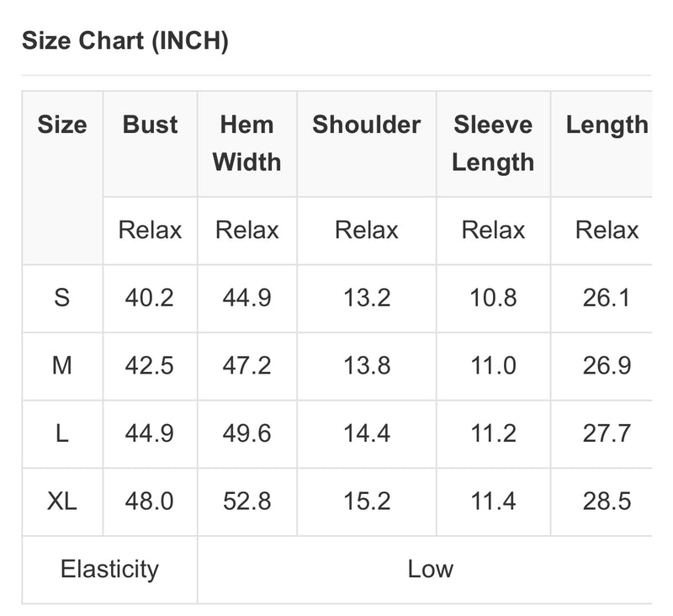The image size is (673, 616).
Task: Click the 11.4 sleeve length for XL
Action: click(x=493, y=501)
